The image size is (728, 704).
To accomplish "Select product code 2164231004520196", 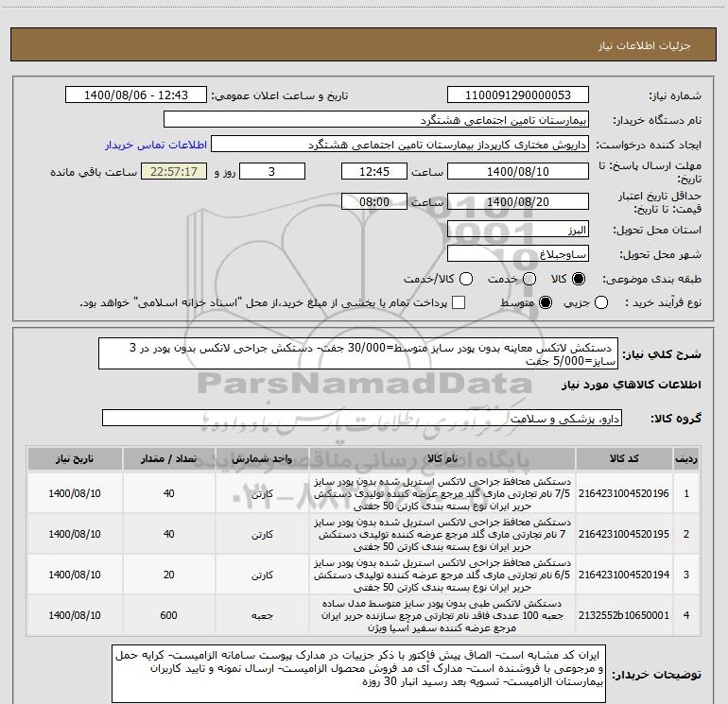I will (x=624, y=493).
